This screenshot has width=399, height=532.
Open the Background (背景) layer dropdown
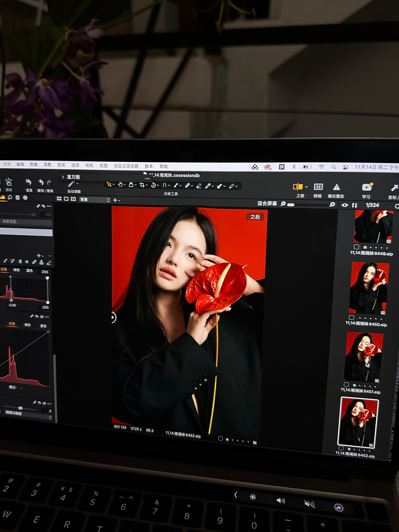(x=95, y=200)
